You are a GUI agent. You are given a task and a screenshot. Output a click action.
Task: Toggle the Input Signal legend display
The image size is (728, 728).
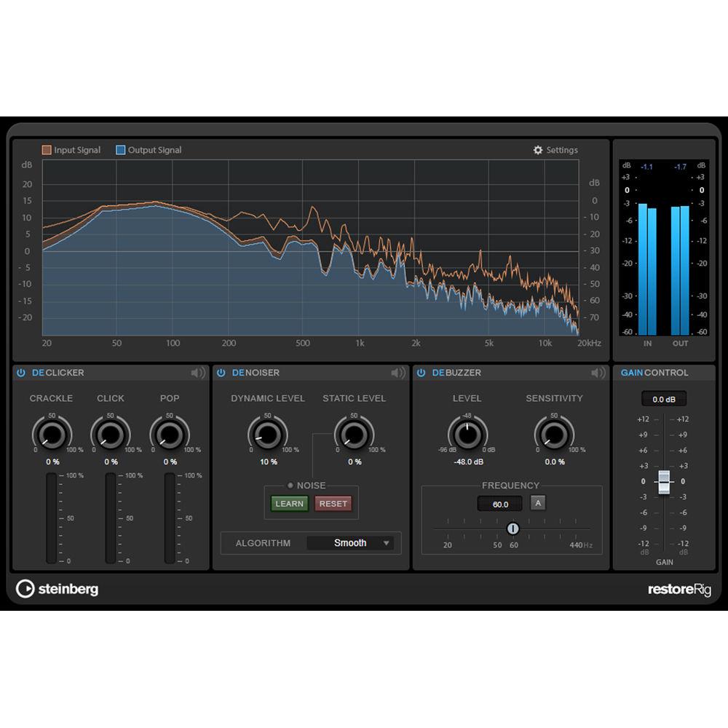click(x=70, y=149)
